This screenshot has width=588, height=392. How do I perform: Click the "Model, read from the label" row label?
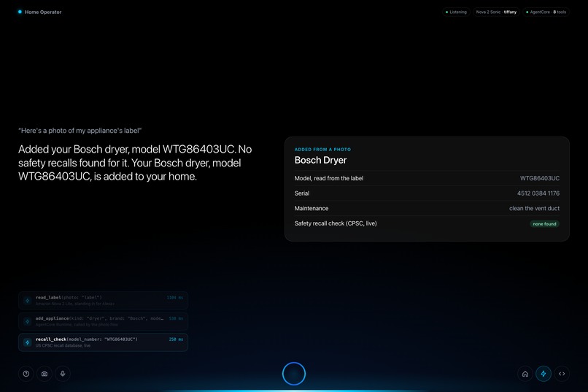click(x=329, y=178)
